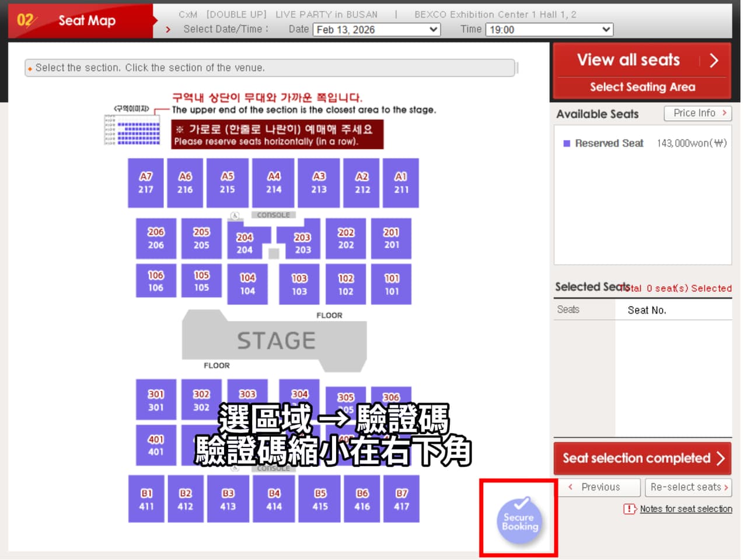The width and height of the screenshot is (747, 560).
Task: Click the Seat No. column header
Action: click(x=647, y=310)
